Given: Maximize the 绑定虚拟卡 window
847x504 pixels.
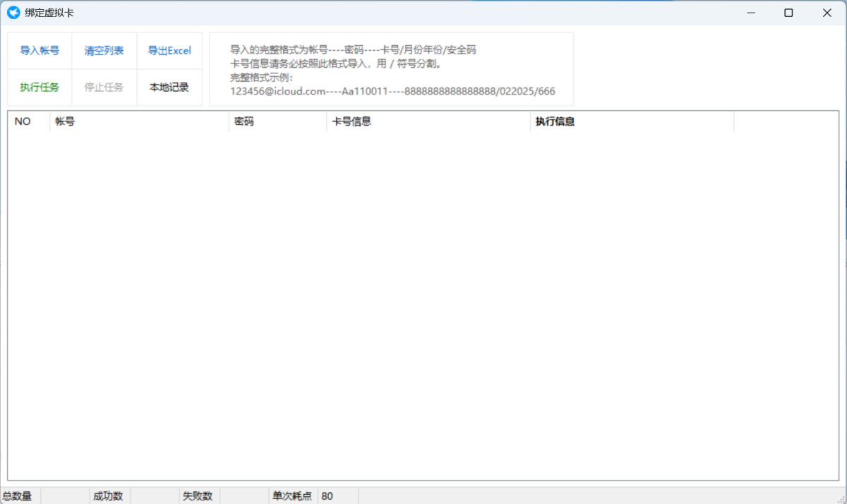Looking at the screenshot, I should [788, 13].
